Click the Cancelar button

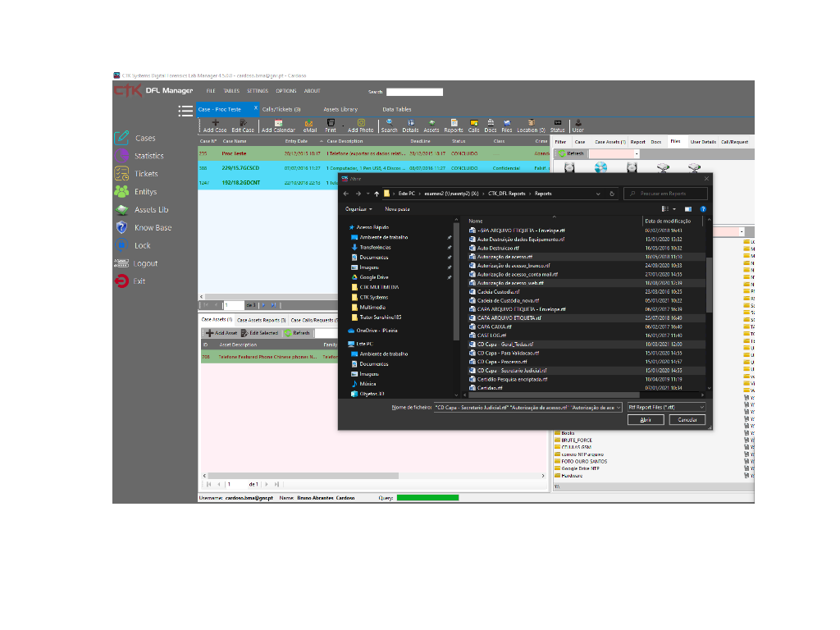click(x=687, y=420)
